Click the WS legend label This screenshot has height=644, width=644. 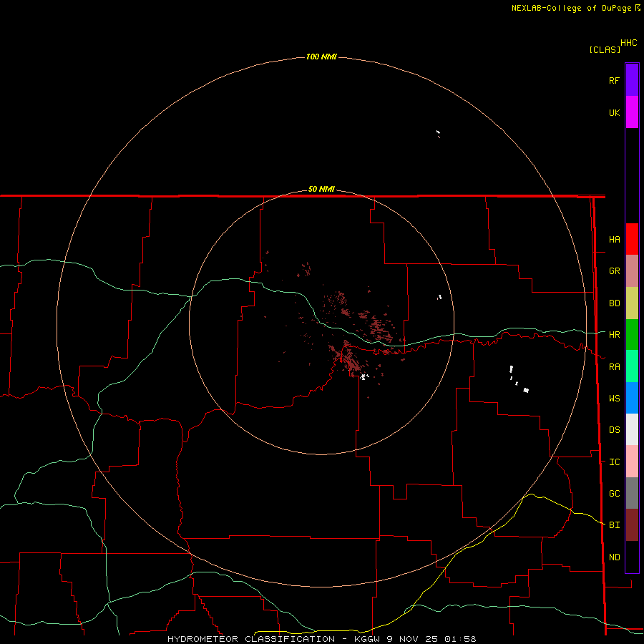614,399
